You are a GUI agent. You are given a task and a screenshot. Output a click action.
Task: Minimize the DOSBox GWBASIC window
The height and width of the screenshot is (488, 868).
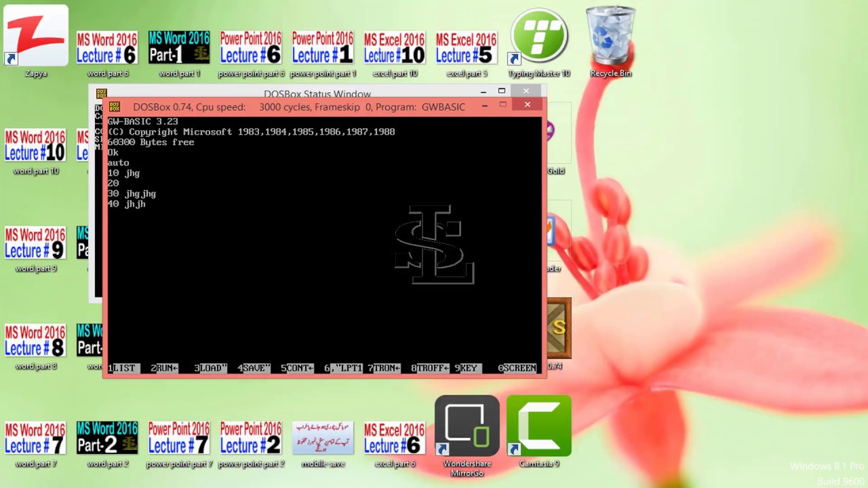click(485, 105)
